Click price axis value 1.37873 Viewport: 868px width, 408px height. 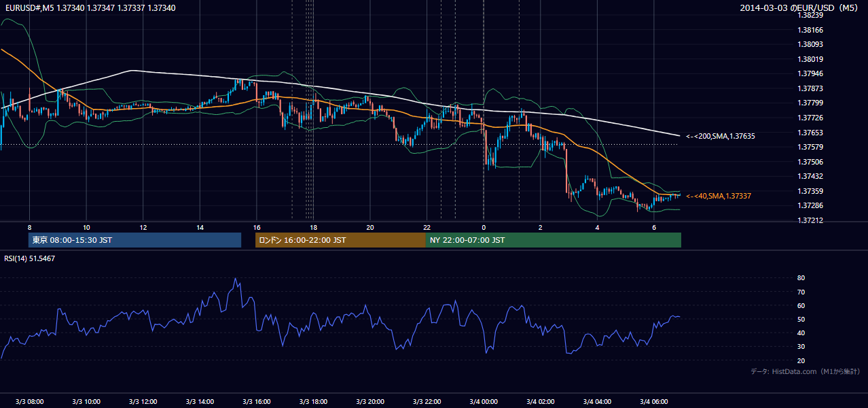pos(810,88)
